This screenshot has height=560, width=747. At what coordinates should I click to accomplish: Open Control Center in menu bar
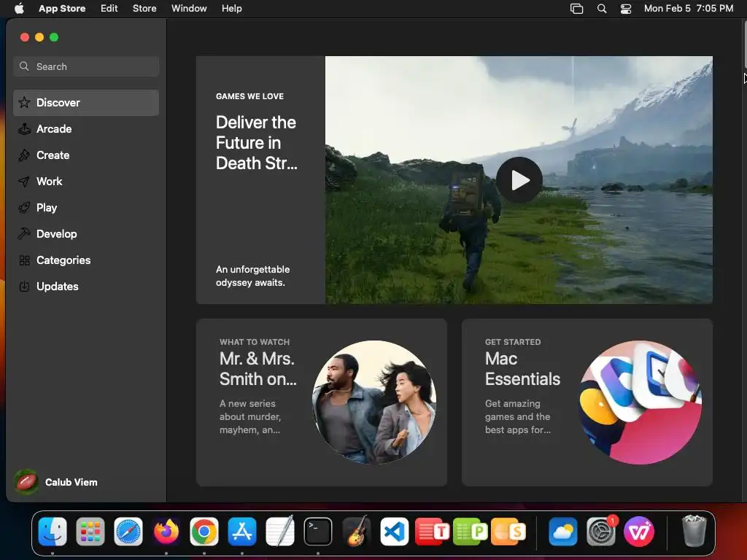pyautogui.click(x=625, y=9)
